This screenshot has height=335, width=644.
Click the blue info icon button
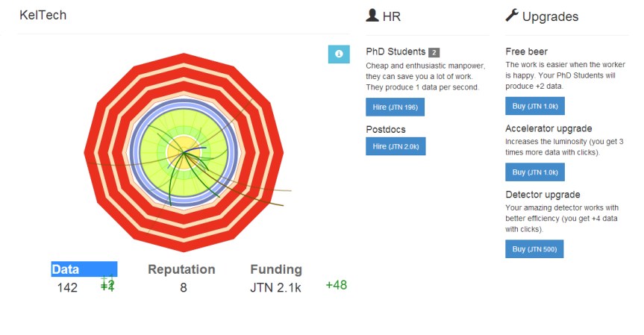(339, 54)
